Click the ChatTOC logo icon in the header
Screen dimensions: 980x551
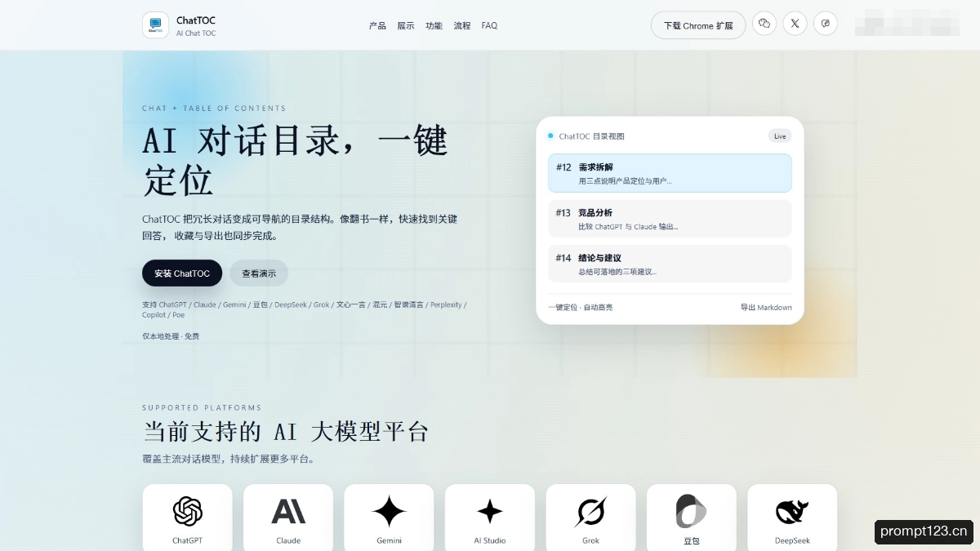point(155,25)
